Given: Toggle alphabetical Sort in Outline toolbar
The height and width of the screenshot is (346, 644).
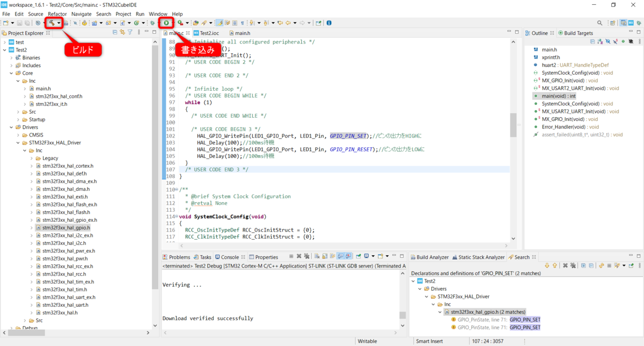Looking at the screenshot, I should [x=600, y=41].
